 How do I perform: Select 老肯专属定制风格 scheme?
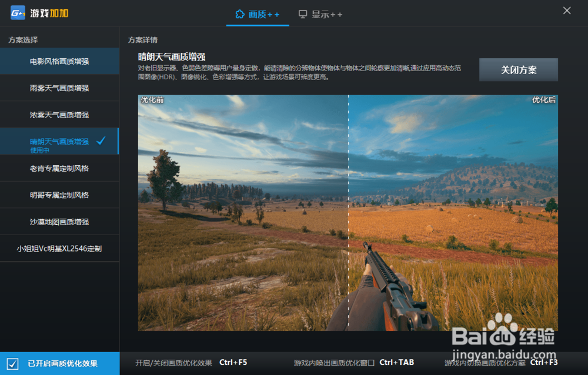point(59,168)
